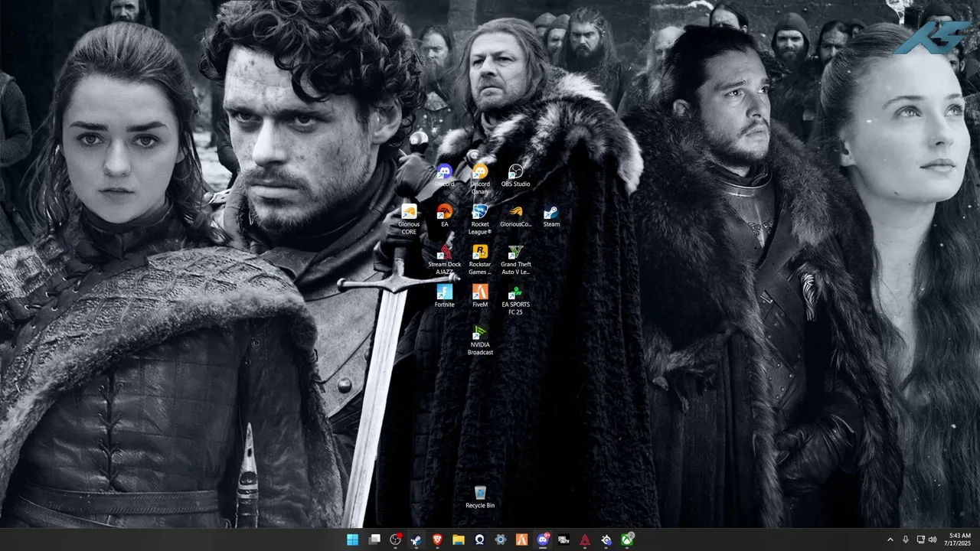Select the Discord desktop shortcut
This screenshot has height=551, width=980.
(445, 175)
